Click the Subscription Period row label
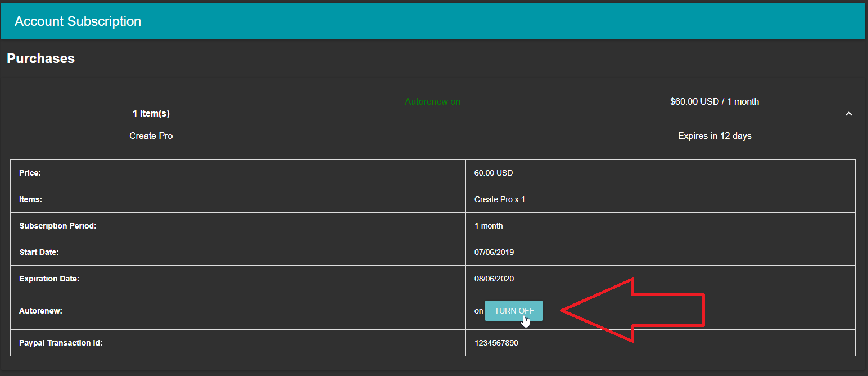Image resolution: width=868 pixels, height=376 pixels. tap(58, 226)
